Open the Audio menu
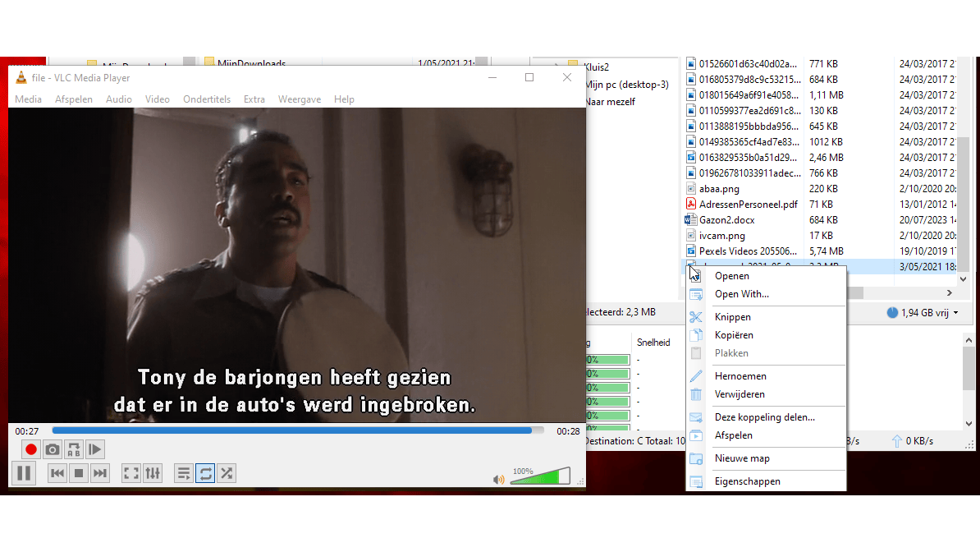Screen dimensions: 980x552 pyautogui.click(x=119, y=99)
